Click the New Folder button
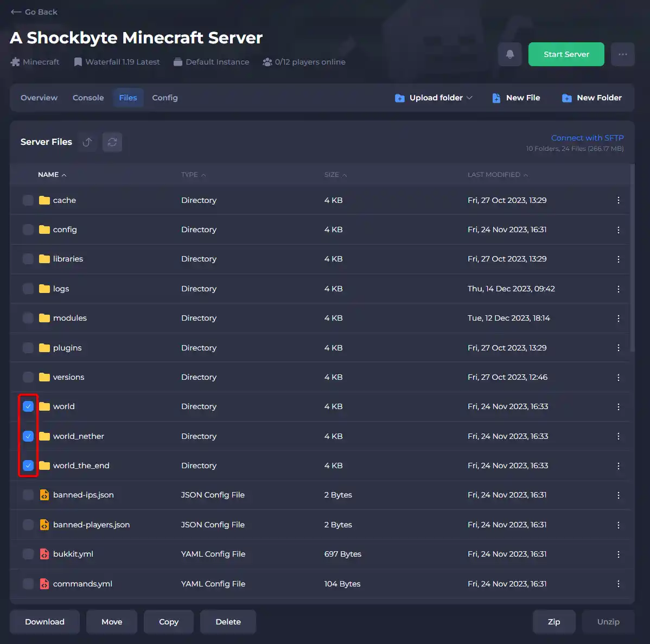 click(592, 98)
